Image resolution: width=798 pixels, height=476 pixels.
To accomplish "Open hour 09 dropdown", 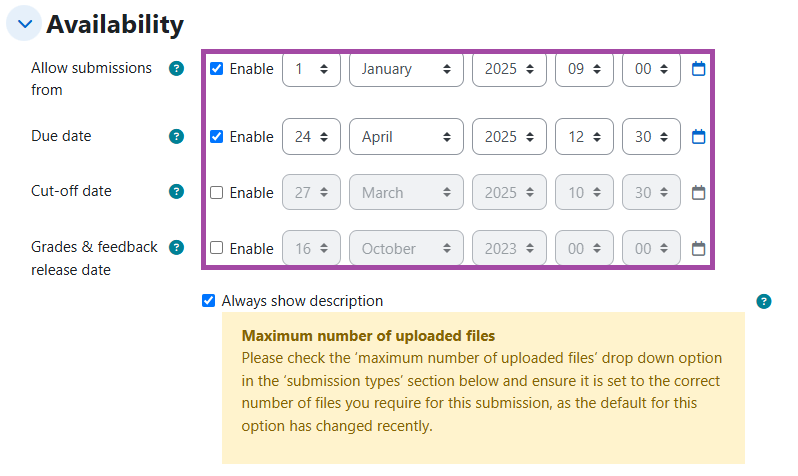I will [x=584, y=69].
